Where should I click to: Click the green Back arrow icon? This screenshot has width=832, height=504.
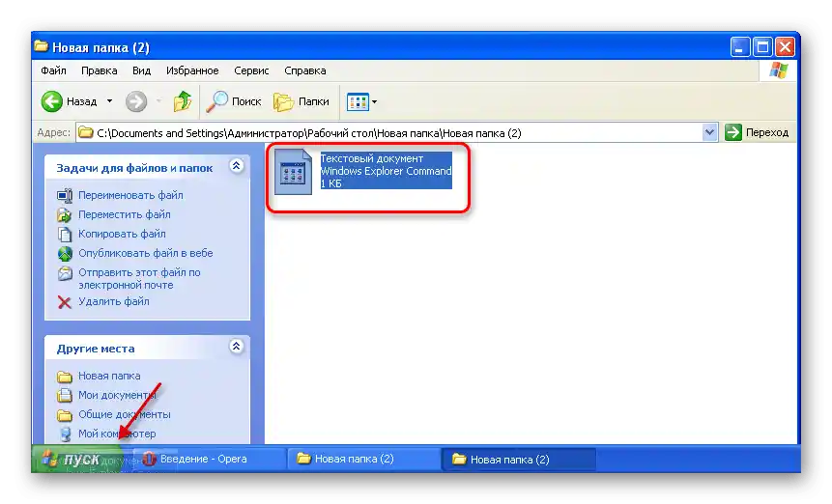coord(52,101)
